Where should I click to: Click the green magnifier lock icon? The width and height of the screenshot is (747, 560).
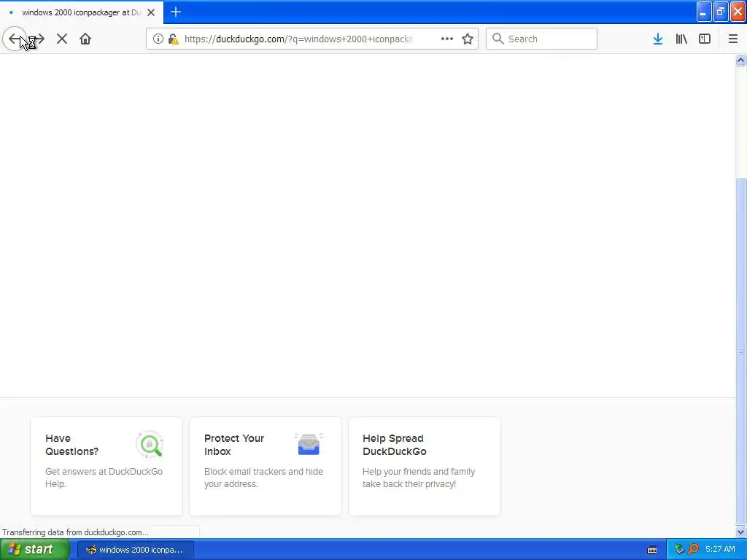click(150, 444)
